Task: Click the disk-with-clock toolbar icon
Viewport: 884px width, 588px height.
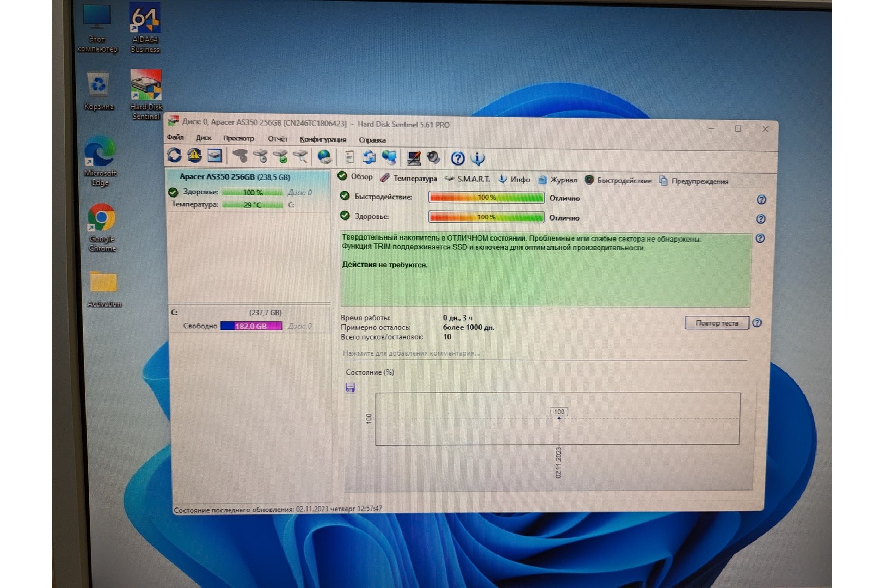Action: [260, 157]
